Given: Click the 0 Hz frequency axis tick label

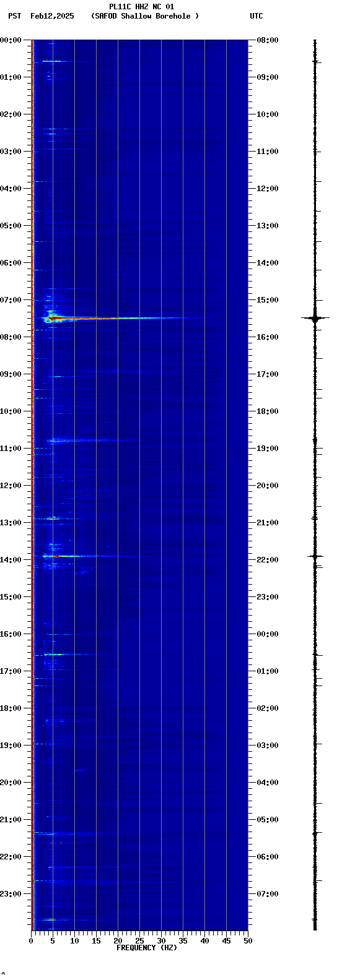Looking at the screenshot, I should [31, 941].
